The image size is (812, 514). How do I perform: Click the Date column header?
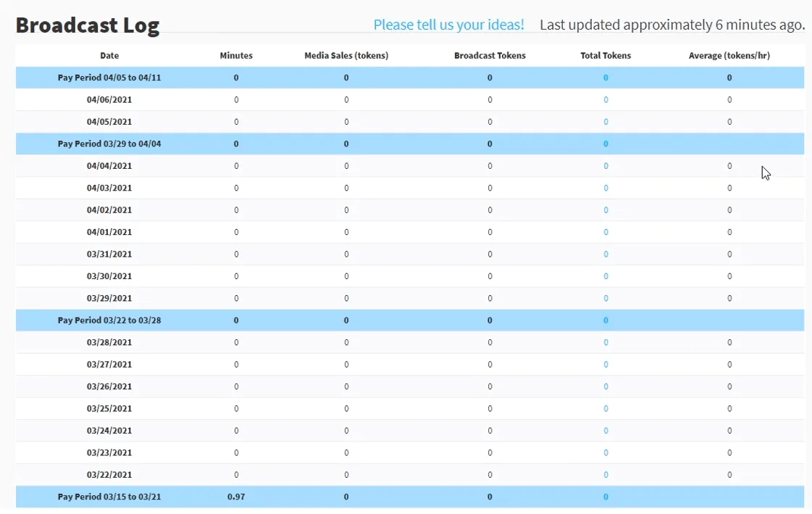[109, 55]
